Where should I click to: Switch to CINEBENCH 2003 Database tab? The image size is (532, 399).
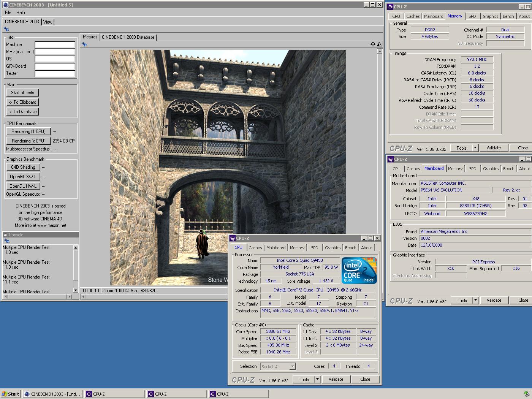128,37
